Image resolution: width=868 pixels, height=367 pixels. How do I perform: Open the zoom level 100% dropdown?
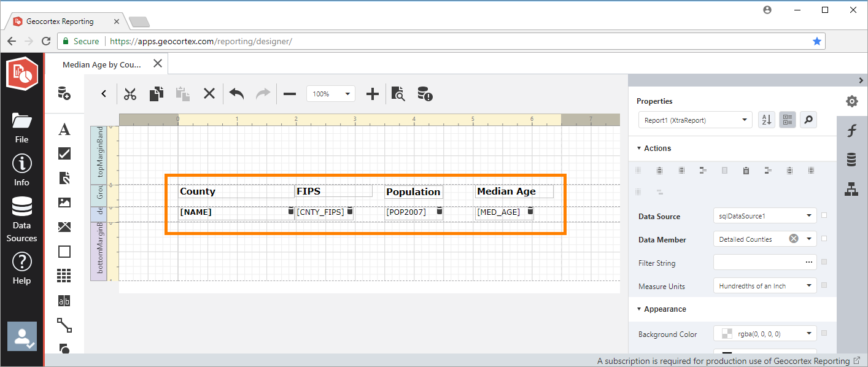click(x=331, y=94)
